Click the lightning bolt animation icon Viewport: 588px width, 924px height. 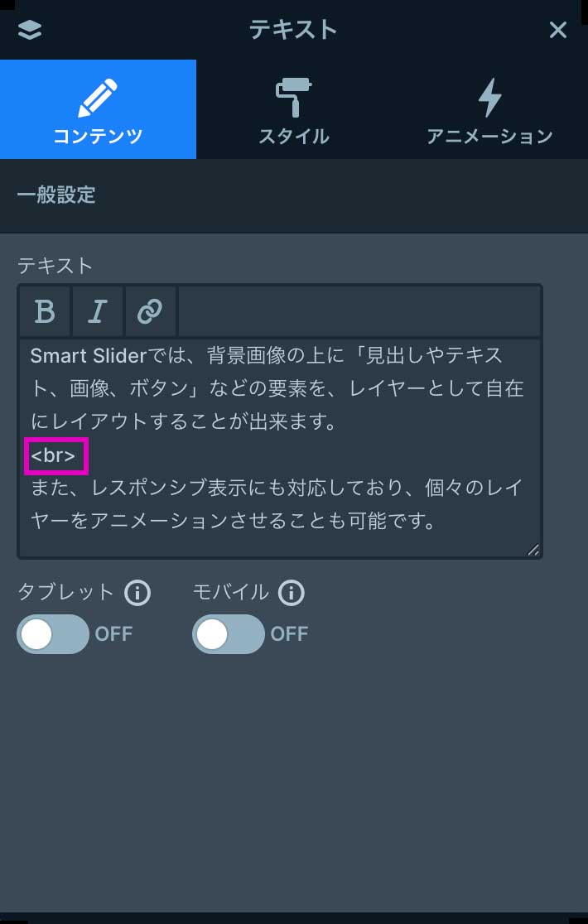point(489,97)
